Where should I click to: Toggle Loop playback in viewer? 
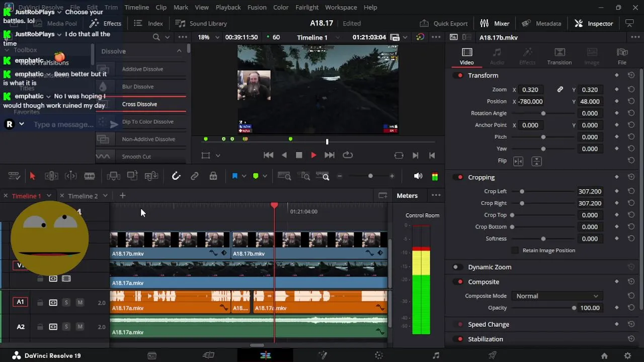[x=348, y=155]
